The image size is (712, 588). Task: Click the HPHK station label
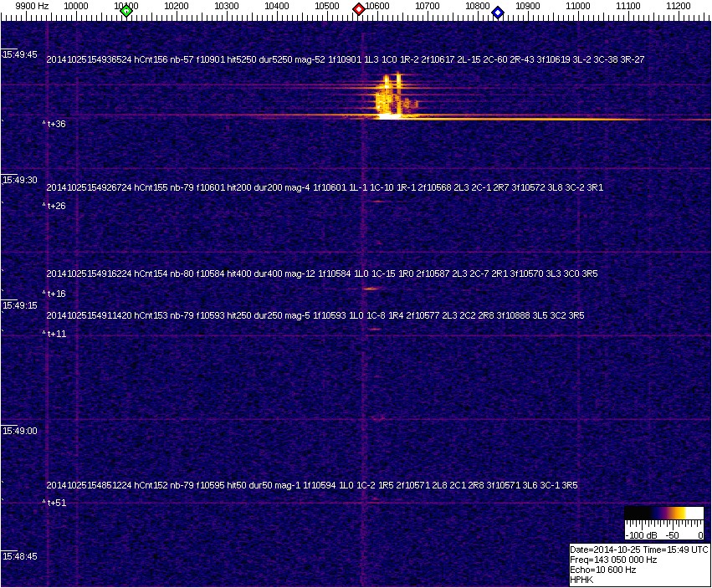581,580
